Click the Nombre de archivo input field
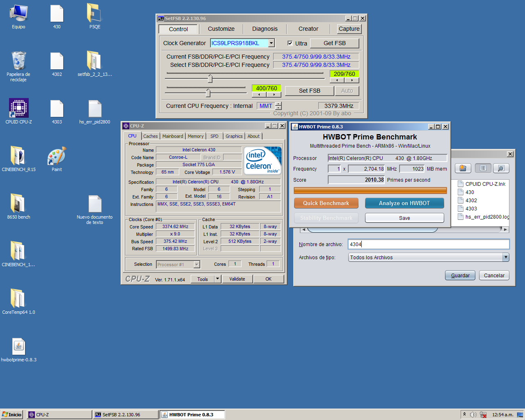The image size is (525, 420). tap(429, 244)
